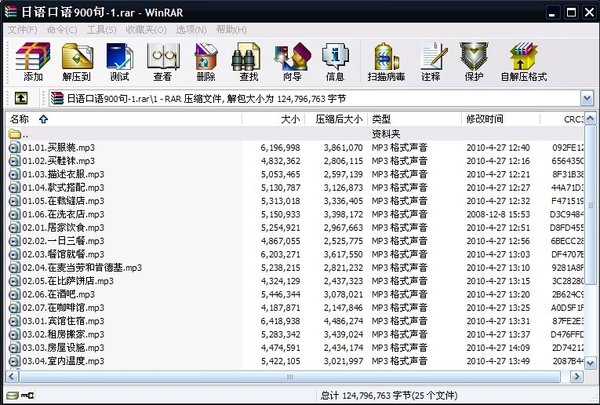Image resolution: width=600 pixels, height=405 pixels.
Task: Click the Test (测试) toolbar icon
Action: pyautogui.click(x=119, y=62)
